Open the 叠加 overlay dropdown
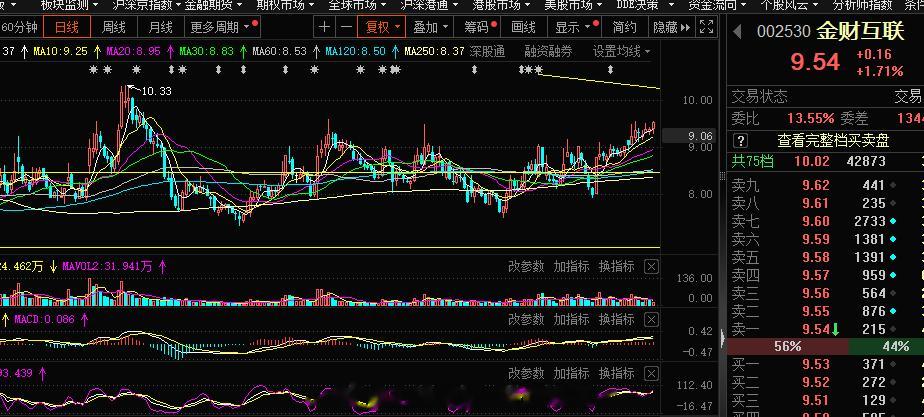This screenshot has height=417, width=924. pos(431,27)
